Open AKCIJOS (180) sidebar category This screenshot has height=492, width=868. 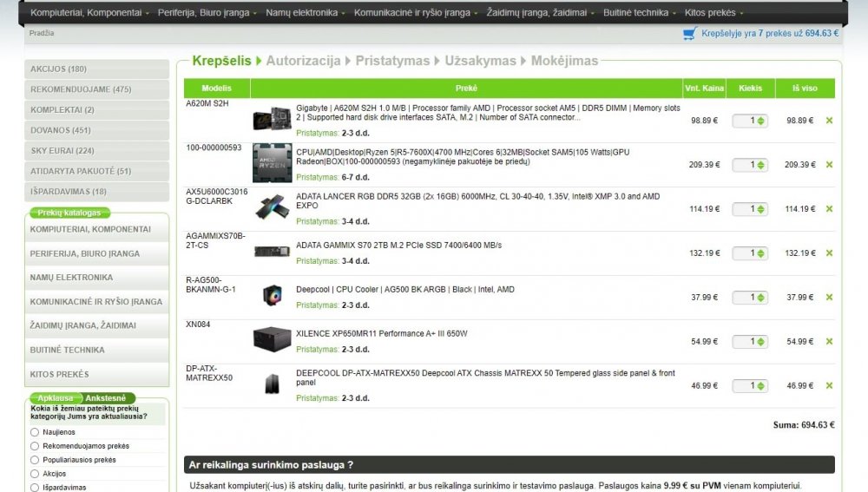[97, 69]
